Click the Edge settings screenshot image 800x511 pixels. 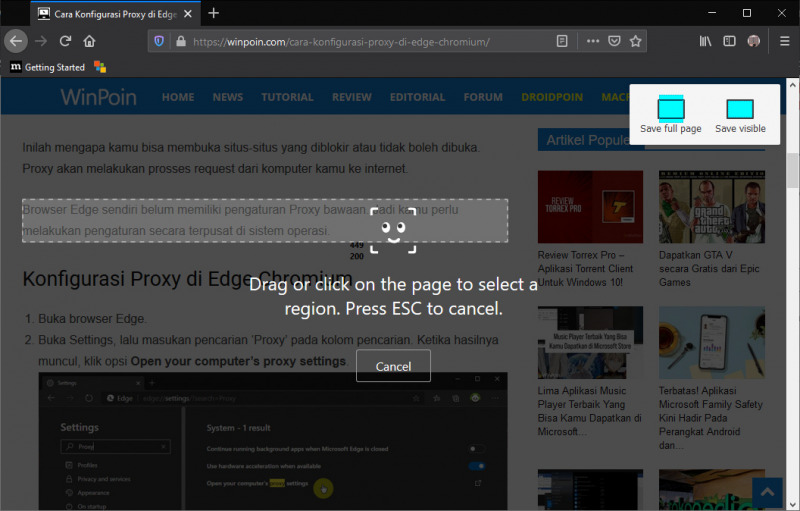pos(273,441)
